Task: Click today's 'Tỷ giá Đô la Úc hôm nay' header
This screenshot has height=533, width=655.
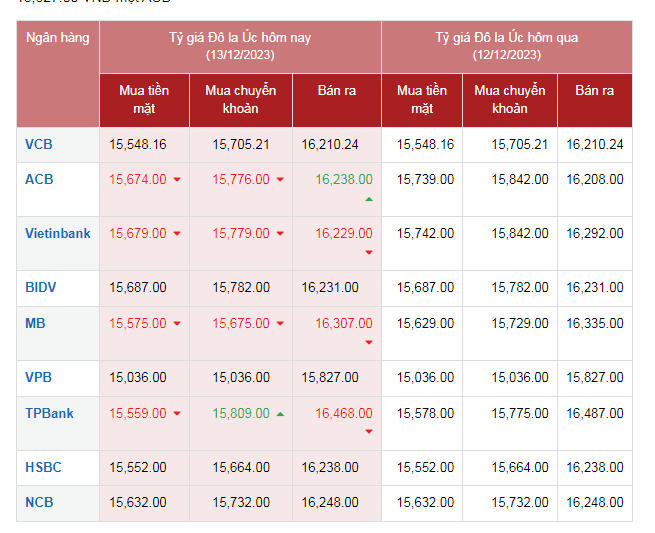Action: (240, 45)
